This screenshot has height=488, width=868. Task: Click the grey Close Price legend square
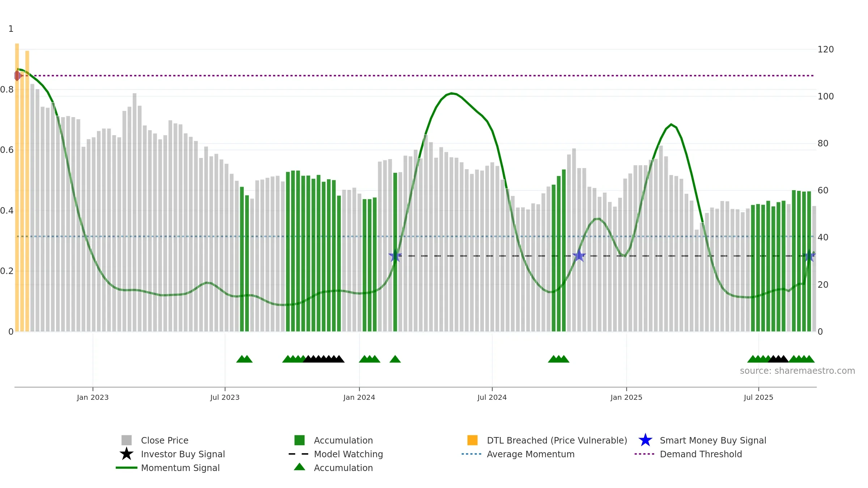tap(127, 440)
